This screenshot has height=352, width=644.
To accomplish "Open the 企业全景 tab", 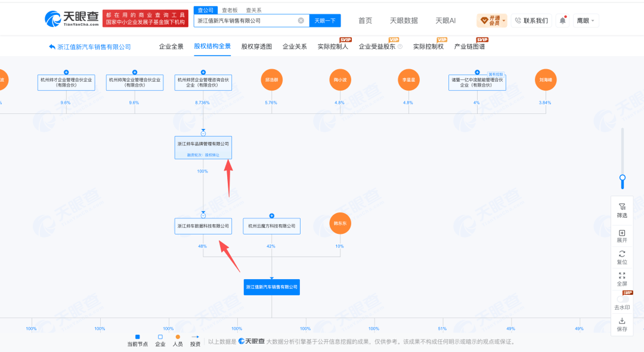I will tap(171, 47).
